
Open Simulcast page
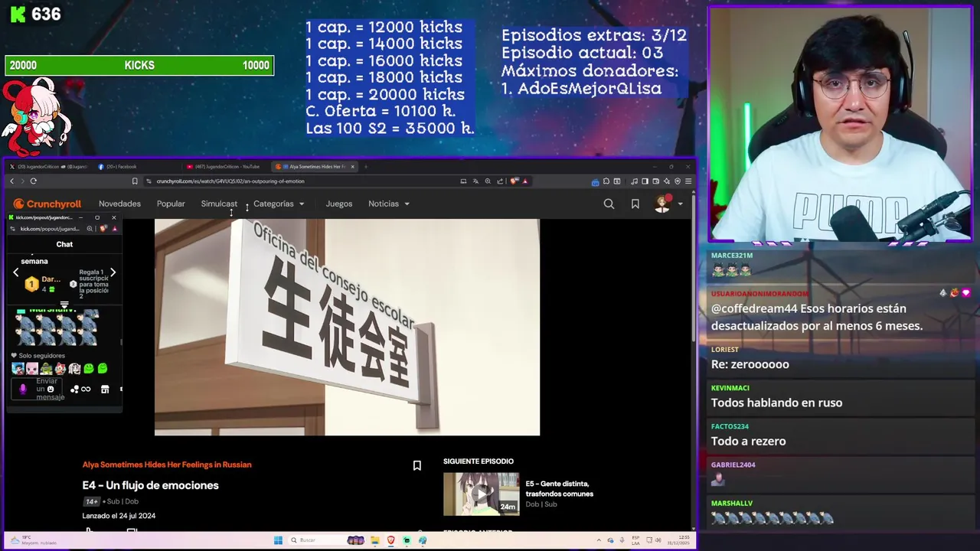(219, 204)
